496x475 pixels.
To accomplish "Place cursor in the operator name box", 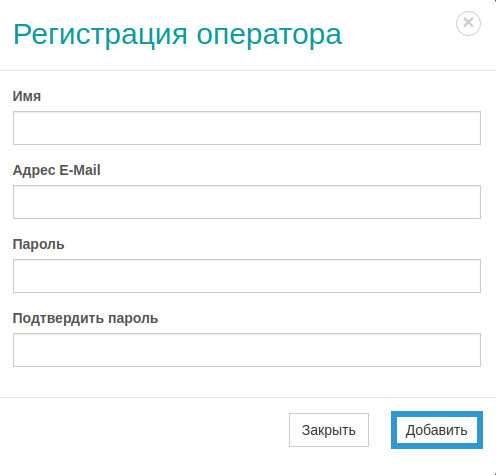I will 247,128.
